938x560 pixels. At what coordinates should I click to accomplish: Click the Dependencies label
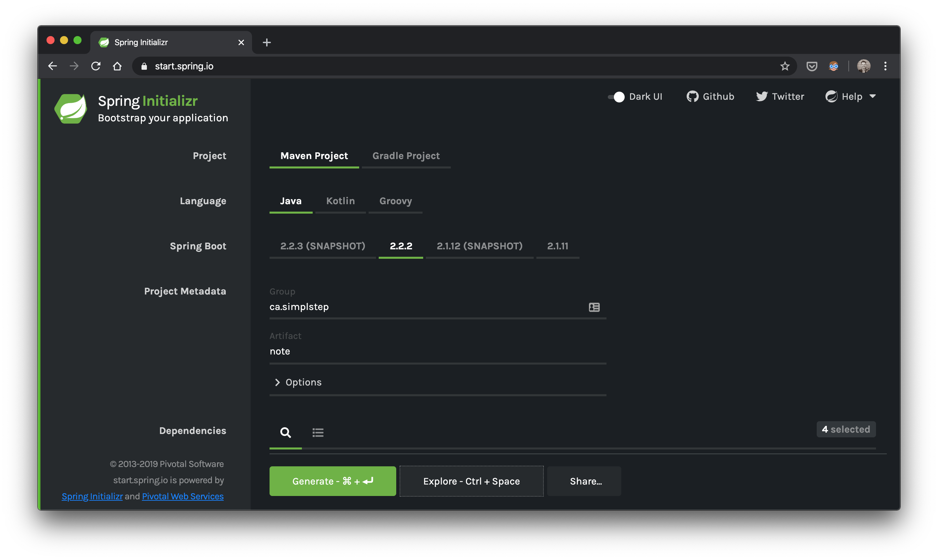click(192, 431)
